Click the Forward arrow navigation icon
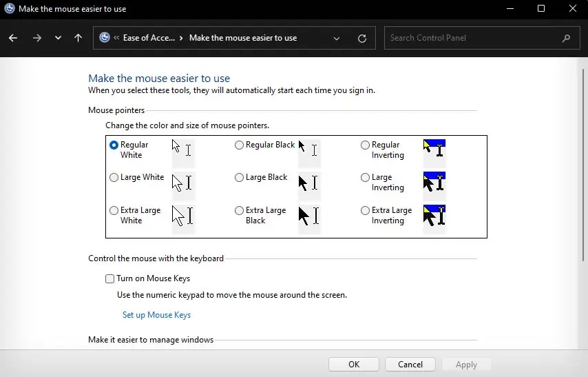 point(37,38)
